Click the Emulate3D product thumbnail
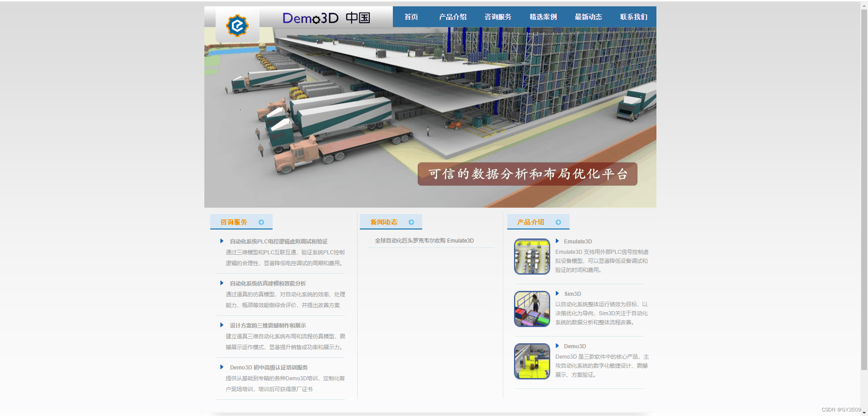Viewport: 868px width, 416px height. point(532,257)
